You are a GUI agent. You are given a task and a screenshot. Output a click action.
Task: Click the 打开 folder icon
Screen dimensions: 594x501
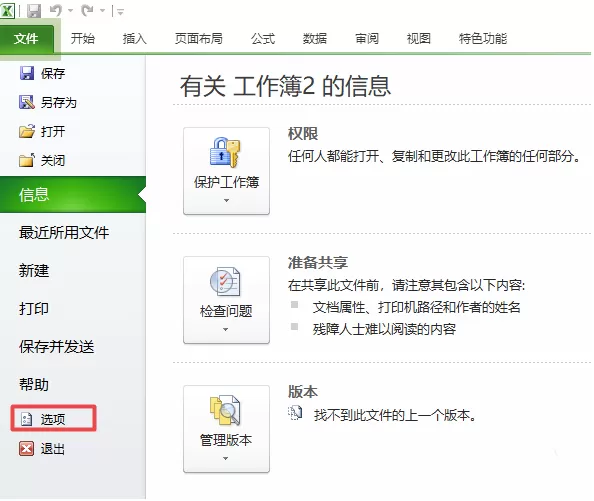[27, 131]
